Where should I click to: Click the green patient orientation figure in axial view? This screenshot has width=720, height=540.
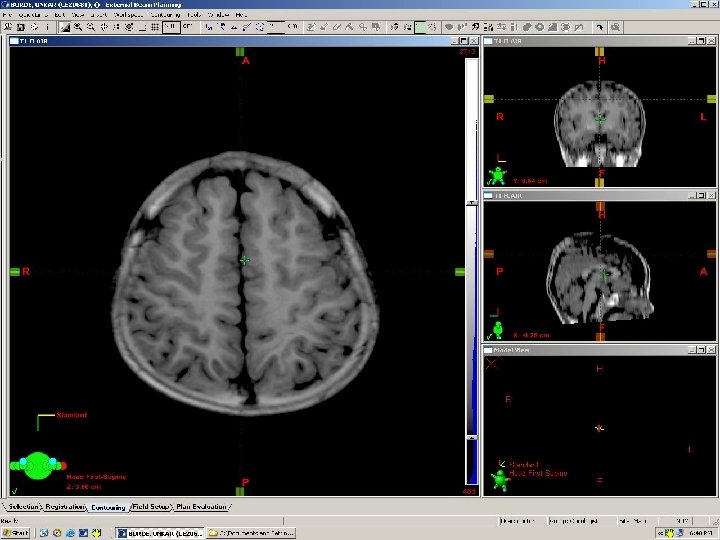(38, 466)
